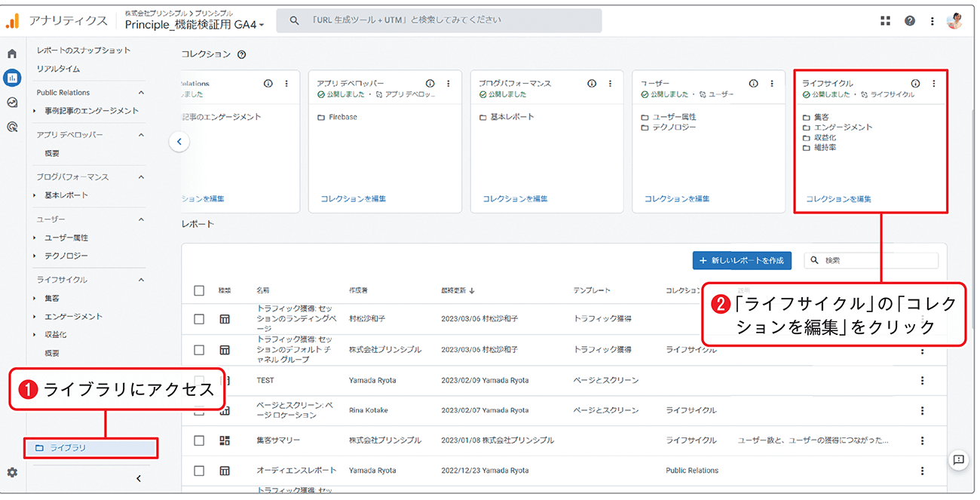Click the reports table 検索 field
This screenshot has width=980, height=500.
(x=871, y=260)
